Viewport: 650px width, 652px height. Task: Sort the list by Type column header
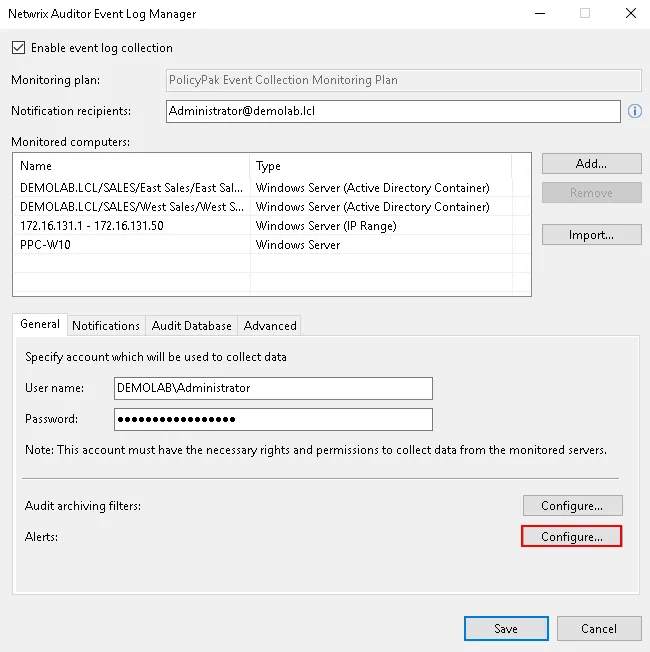[380, 166]
